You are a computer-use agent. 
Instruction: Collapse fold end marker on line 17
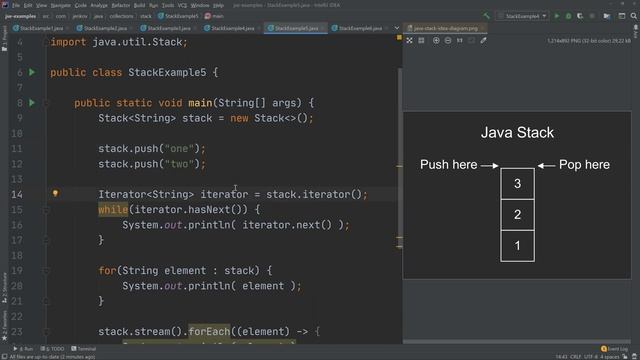pyautogui.click(x=46, y=240)
